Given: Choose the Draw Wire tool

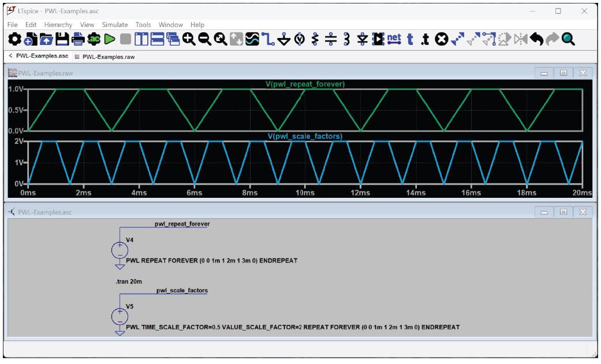Looking at the screenshot, I should coord(267,39).
